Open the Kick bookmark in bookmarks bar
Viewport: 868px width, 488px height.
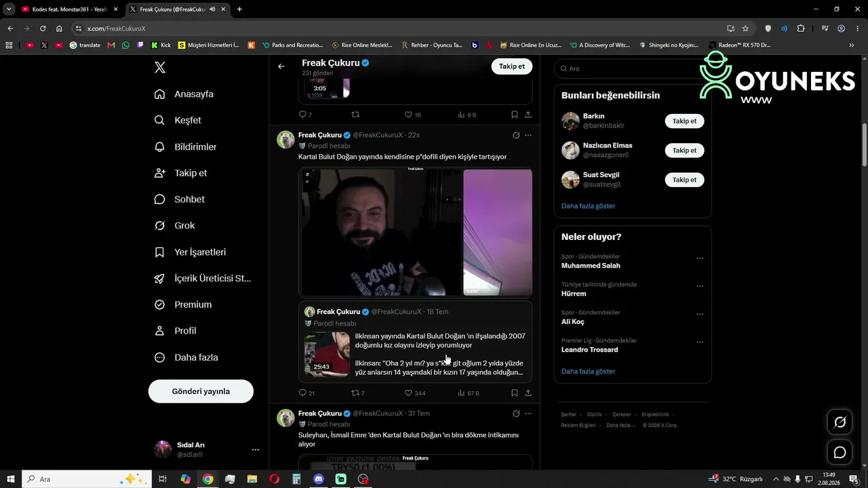point(161,45)
